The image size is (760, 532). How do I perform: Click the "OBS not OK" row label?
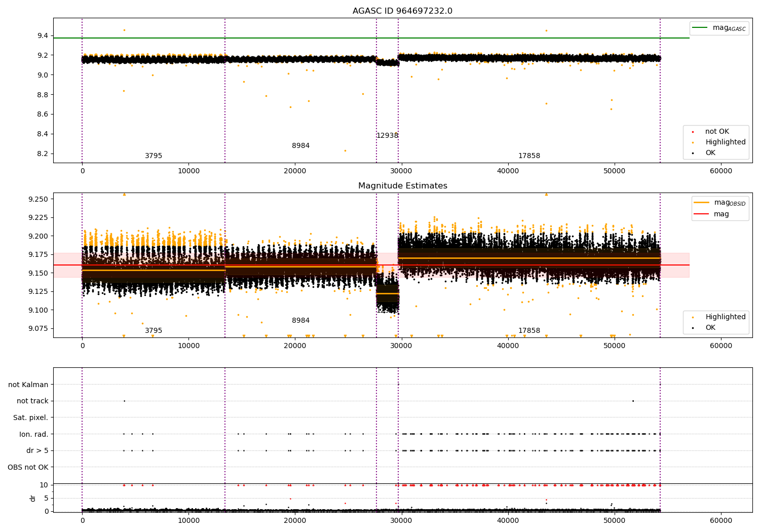28,468
